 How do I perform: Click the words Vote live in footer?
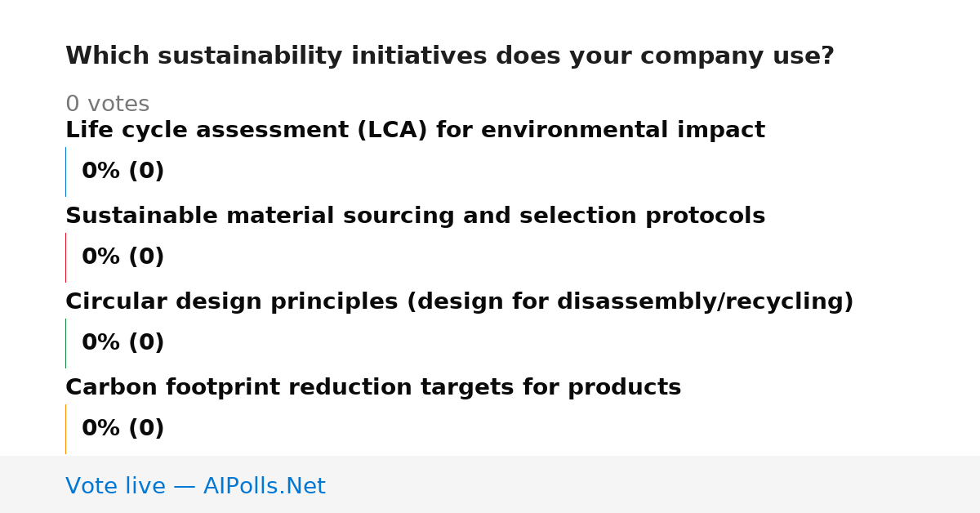click(x=115, y=486)
